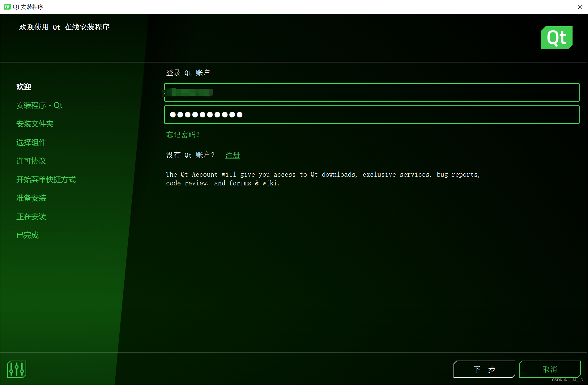Select the 准备安装 step
588x385 pixels.
pyautogui.click(x=31, y=198)
